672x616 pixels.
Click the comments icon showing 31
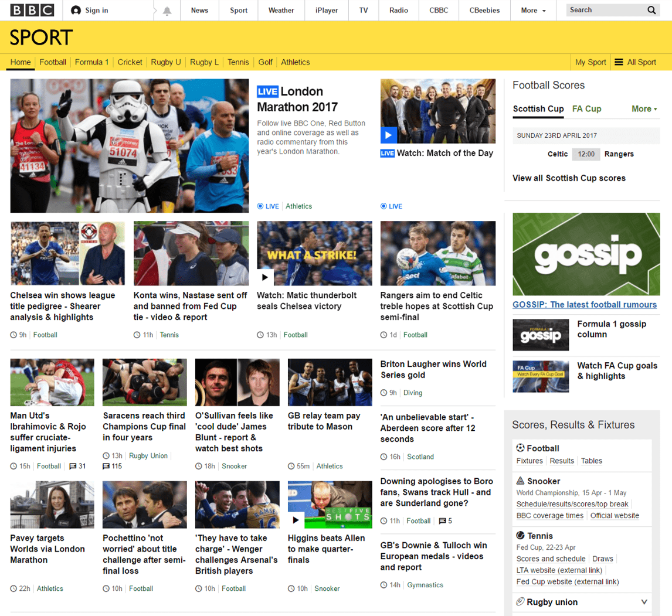pyautogui.click(x=73, y=466)
